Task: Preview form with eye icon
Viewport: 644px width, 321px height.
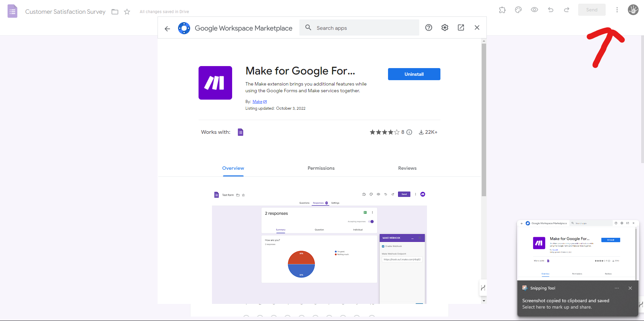Action: pos(534,10)
